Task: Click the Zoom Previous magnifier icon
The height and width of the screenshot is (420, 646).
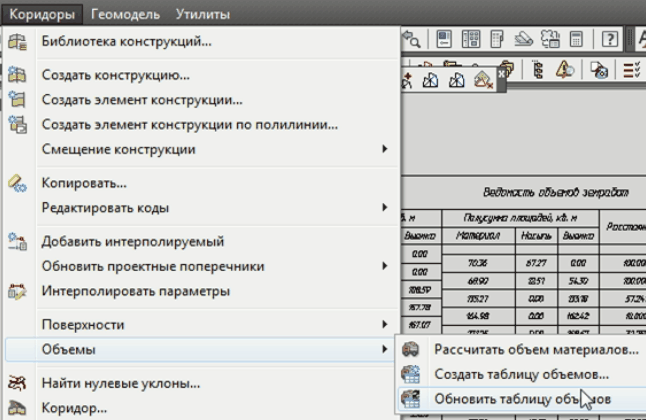Action: click(x=411, y=40)
